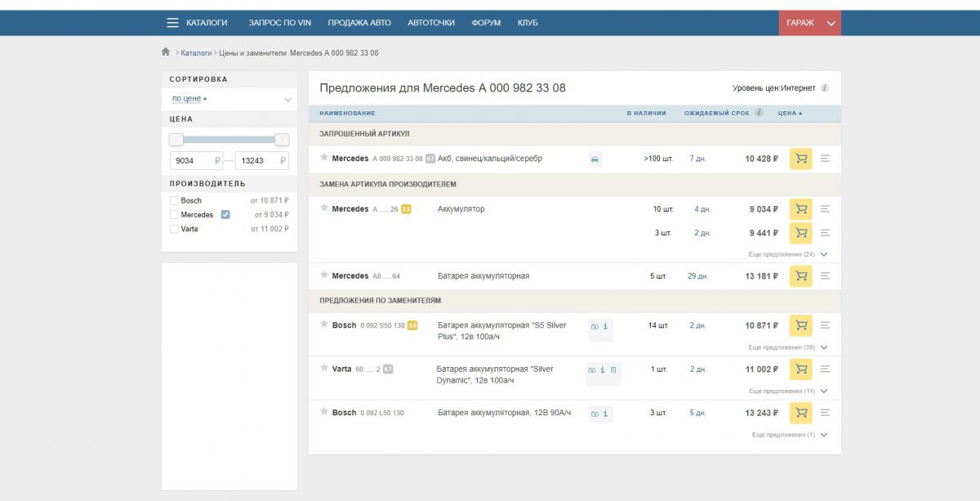
Task: Open the Клуб section
Action: point(528,23)
